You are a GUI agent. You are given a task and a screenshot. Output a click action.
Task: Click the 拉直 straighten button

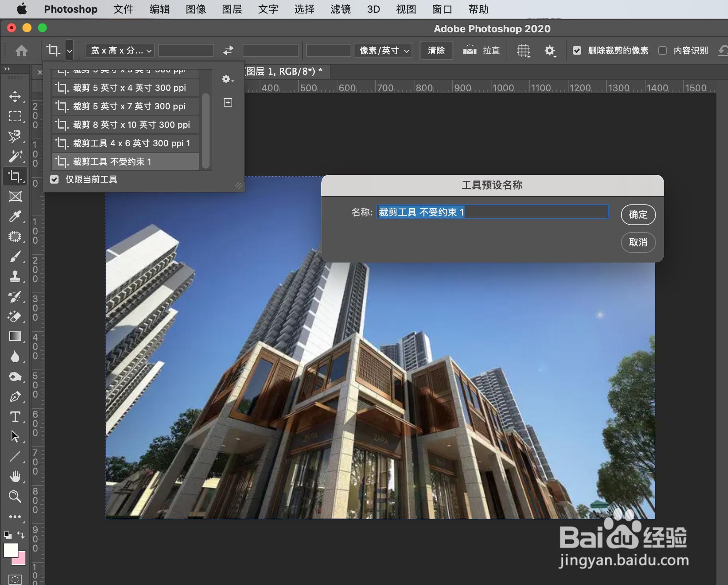coord(482,50)
